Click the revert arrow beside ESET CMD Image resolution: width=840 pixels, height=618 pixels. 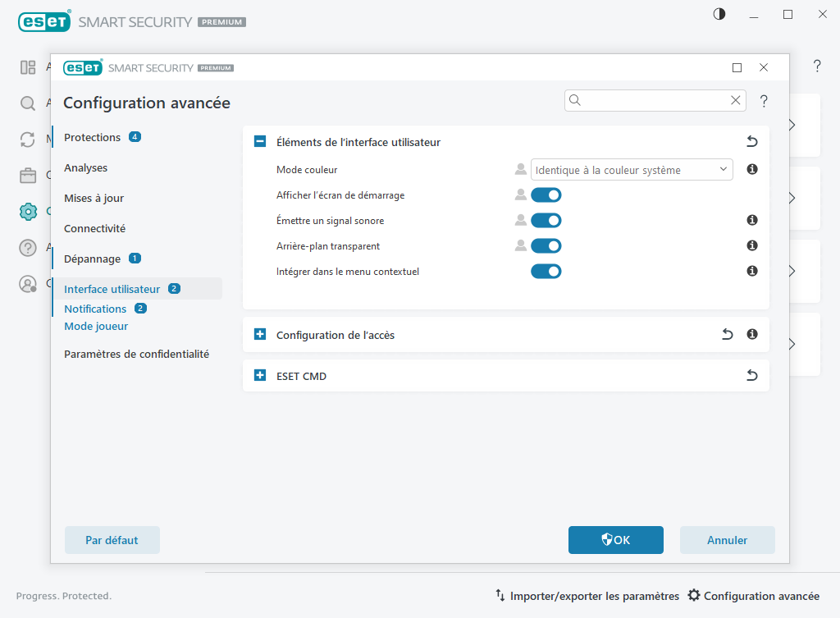point(751,375)
